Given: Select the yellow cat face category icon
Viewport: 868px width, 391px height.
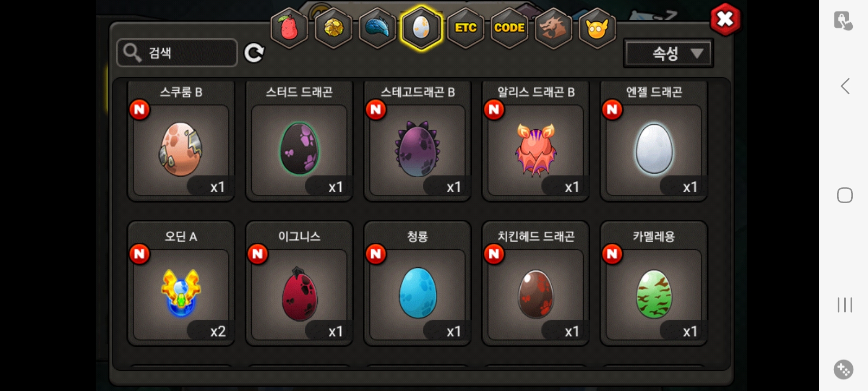Looking at the screenshot, I should [x=597, y=28].
